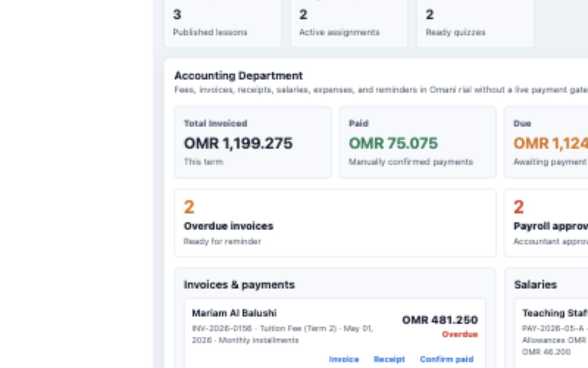The height and width of the screenshot is (368, 588).
Task: Click the amount OMR 481.250
Action: coord(440,320)
